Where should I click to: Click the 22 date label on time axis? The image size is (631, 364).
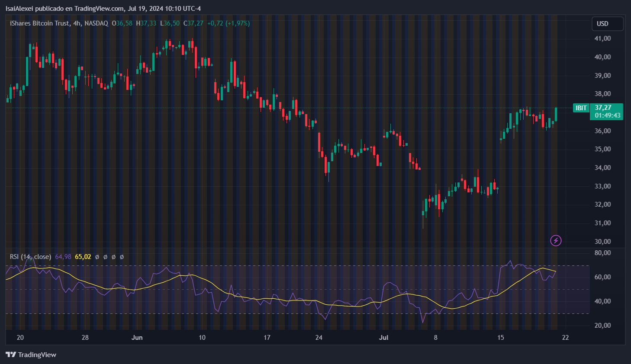566,338
